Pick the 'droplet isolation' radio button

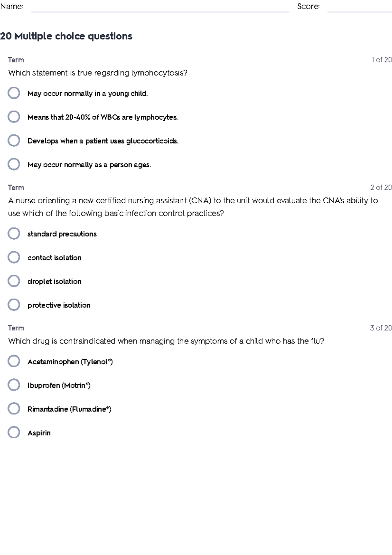click(x=14, y=281)
